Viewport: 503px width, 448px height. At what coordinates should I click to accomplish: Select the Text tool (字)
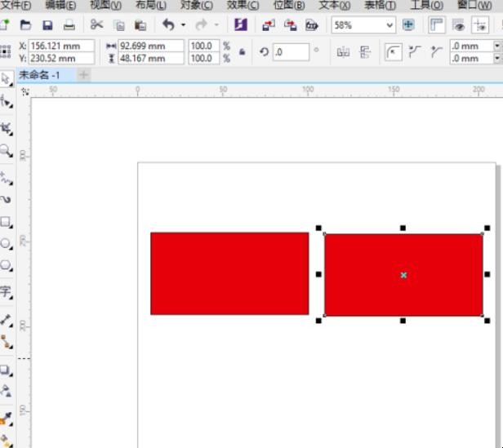coord(7,291)
